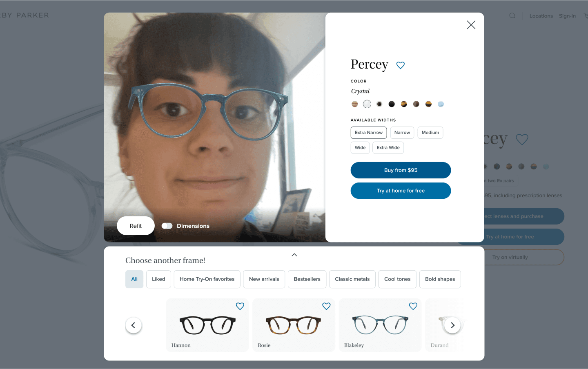Pick the light blue color swatch
Screen dimensions: 588x369
point(441,104)
